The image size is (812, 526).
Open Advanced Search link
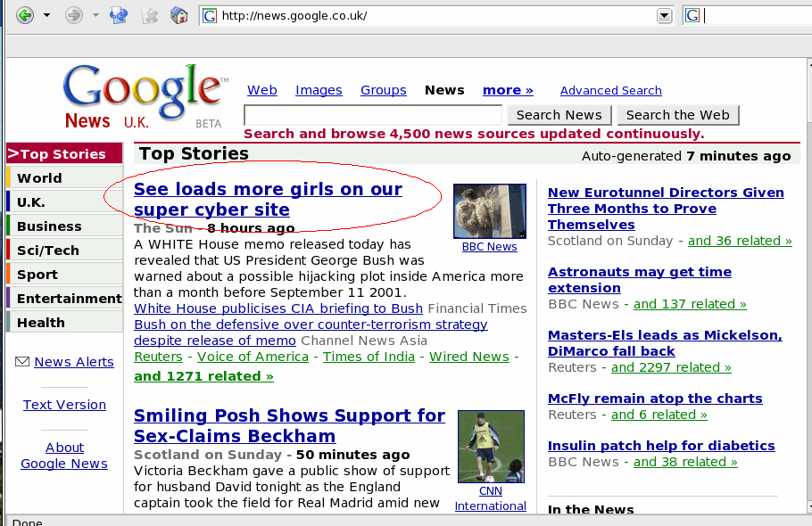(610, 91)
